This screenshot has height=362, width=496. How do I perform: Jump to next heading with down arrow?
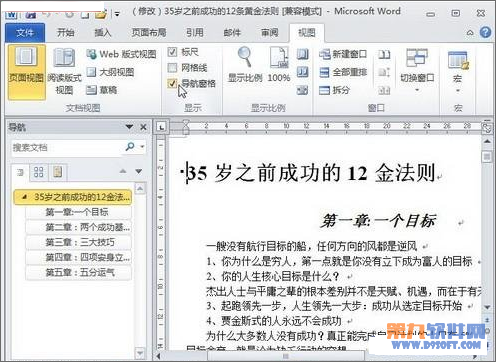(x=139, y=171)
